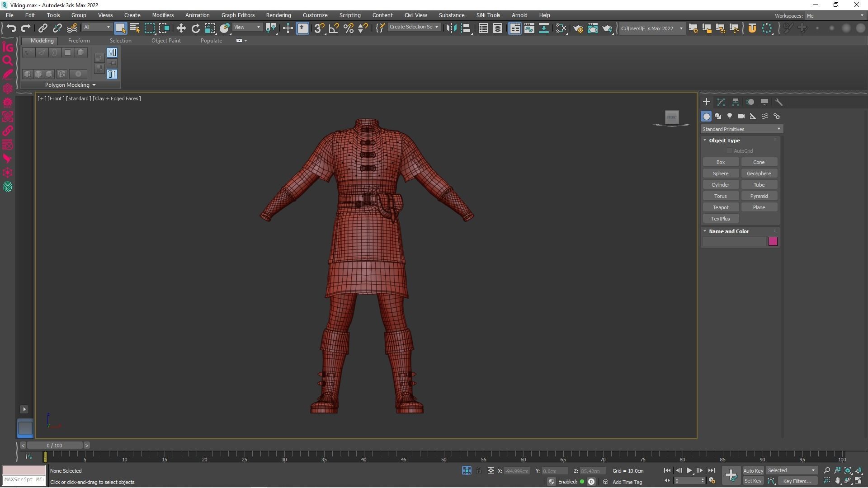Open the Create Selection Set dropdown
Viewport: 868px width, 488px height.
(414, 27)
